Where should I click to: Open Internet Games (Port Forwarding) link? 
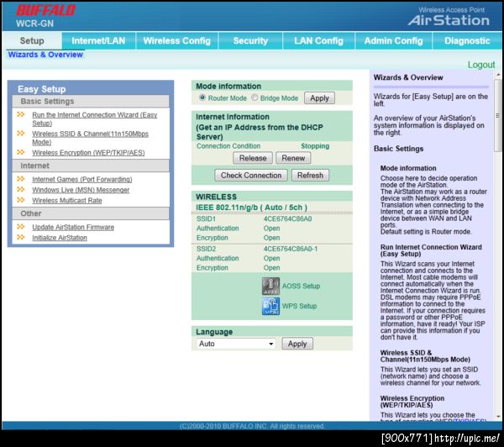pos(82,179)
